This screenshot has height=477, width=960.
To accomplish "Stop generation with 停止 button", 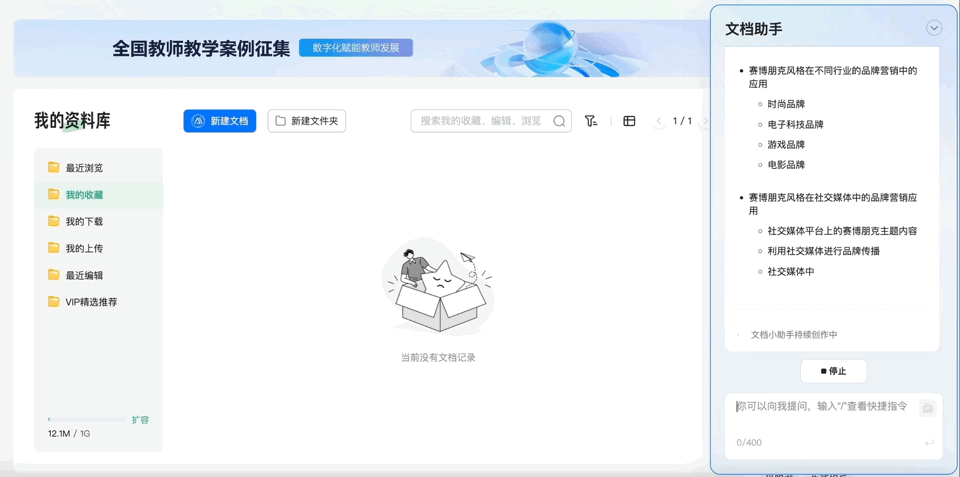I will (833, 371).
